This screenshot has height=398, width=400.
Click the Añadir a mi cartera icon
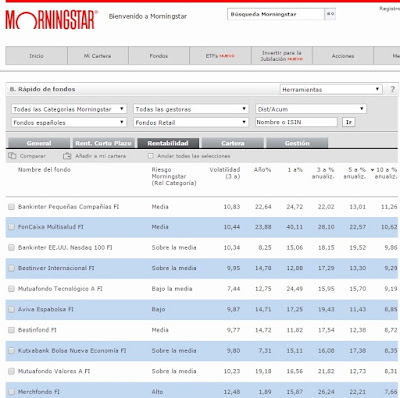67,156
